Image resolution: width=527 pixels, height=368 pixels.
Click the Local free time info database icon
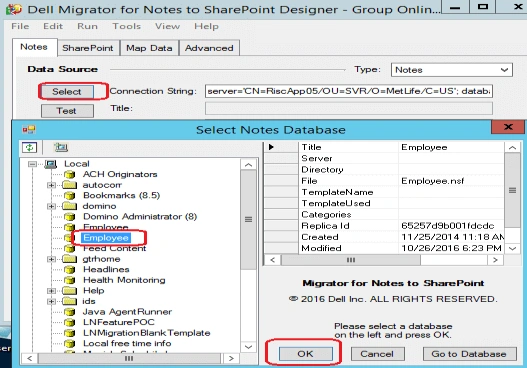coord(69,344)
